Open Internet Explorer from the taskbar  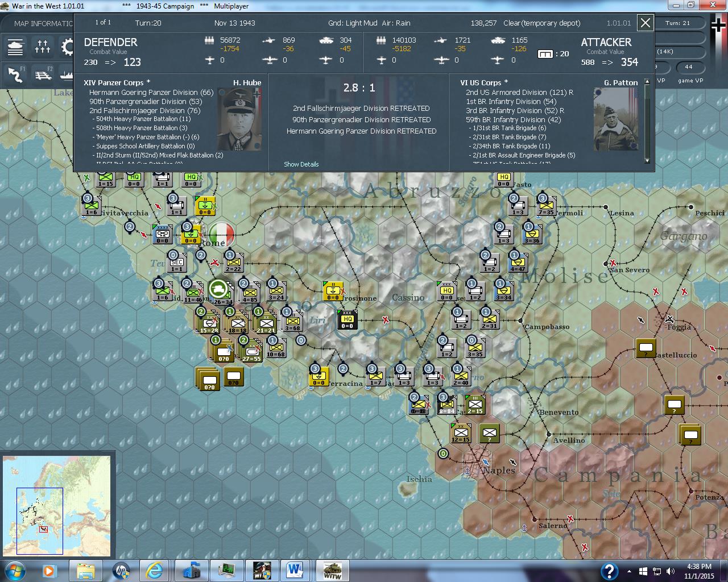click(x=154, y=570)
